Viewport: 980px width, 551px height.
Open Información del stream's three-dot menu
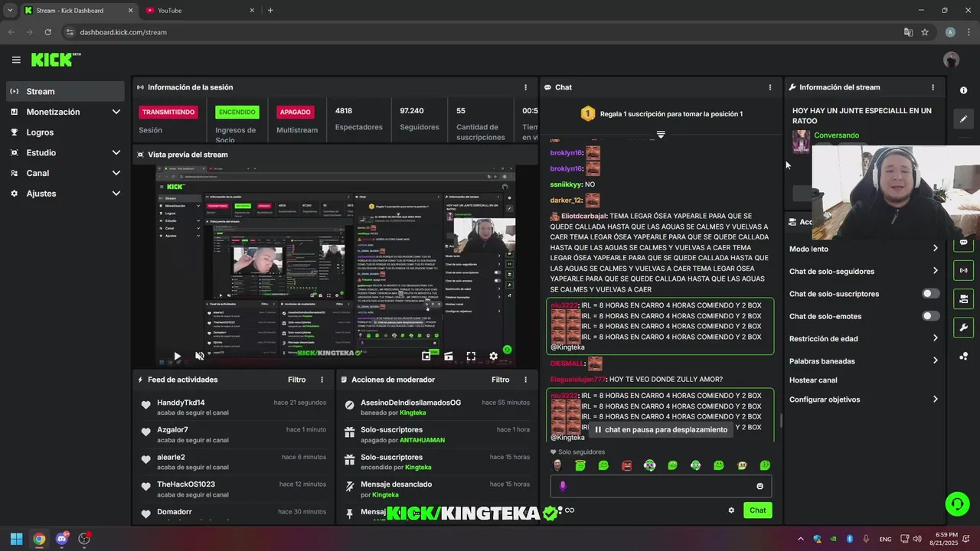[x=933, y=87]
